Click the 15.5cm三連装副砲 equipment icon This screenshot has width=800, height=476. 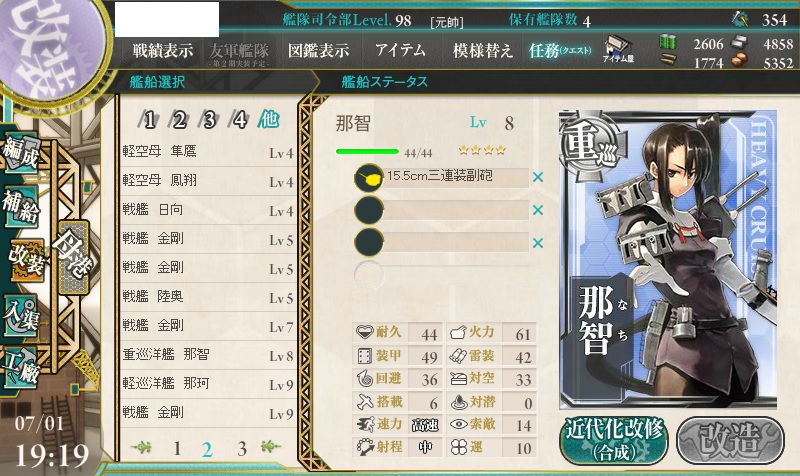[x=368, y=178]
